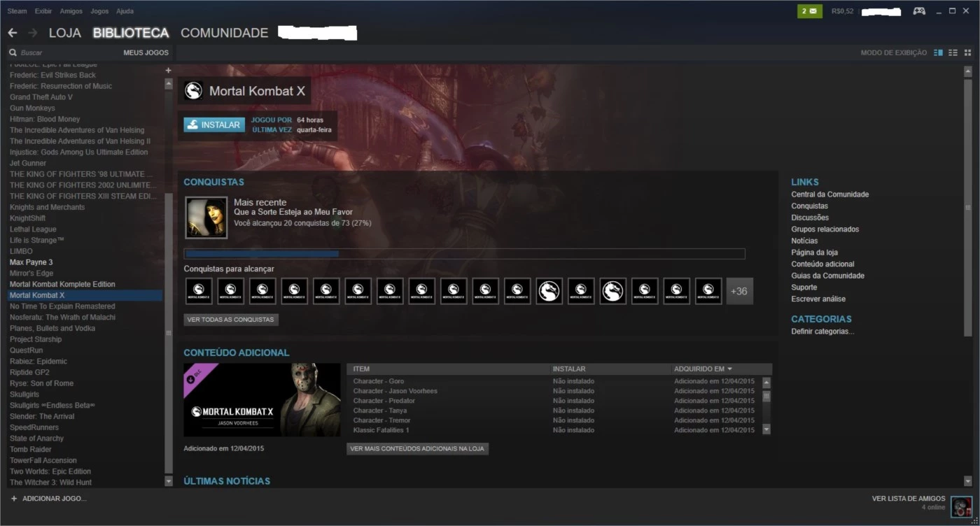Click the game list scroll-down arrow
The width and height of the screenshot is (980, 526).
tap(168, 481)
